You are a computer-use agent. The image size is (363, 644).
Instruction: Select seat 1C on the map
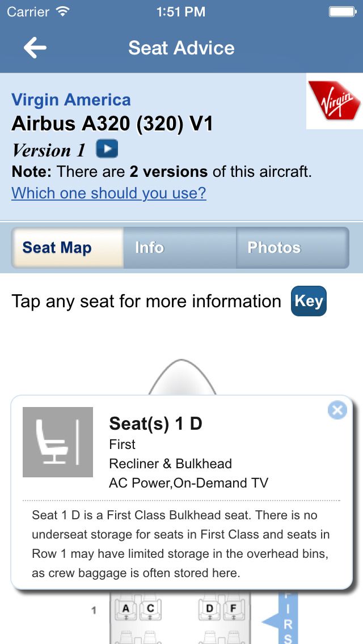(x=150, y=609)
